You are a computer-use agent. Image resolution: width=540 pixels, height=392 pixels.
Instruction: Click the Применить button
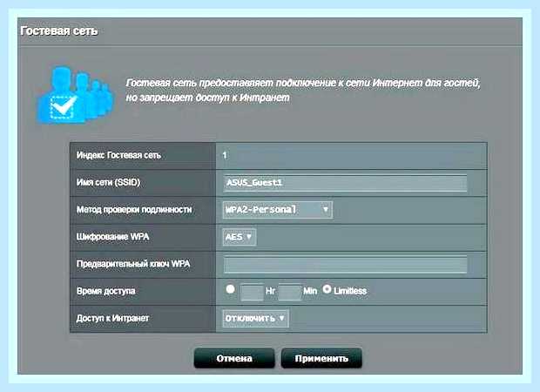pos(321,358)
